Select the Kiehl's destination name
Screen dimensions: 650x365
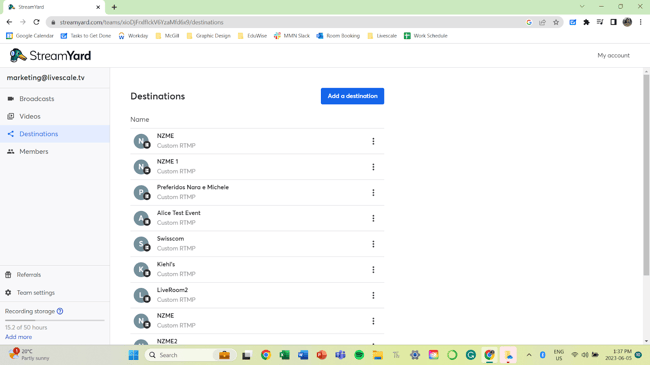[166, 264]
